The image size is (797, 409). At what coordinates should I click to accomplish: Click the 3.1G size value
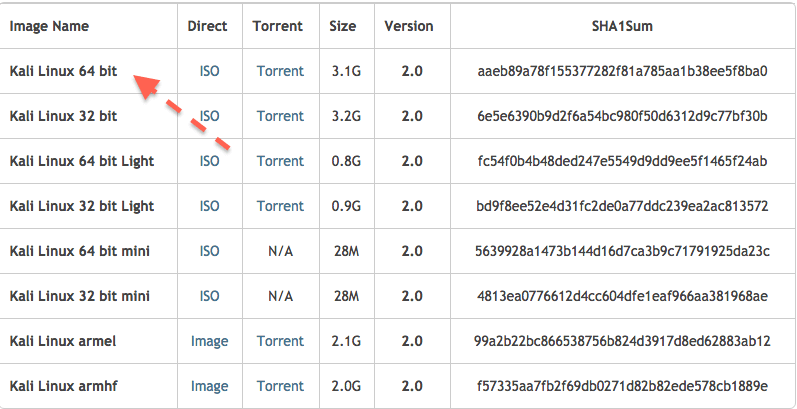pos(346,71)
